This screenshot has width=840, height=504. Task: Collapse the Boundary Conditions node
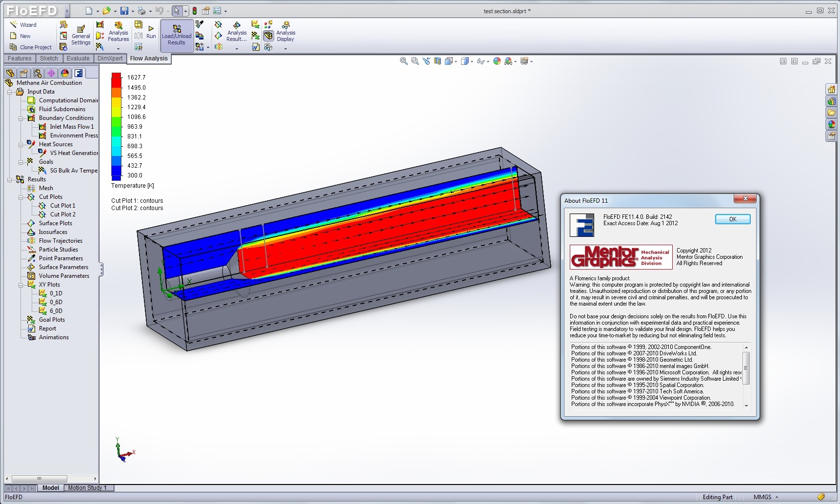[20, 118]
